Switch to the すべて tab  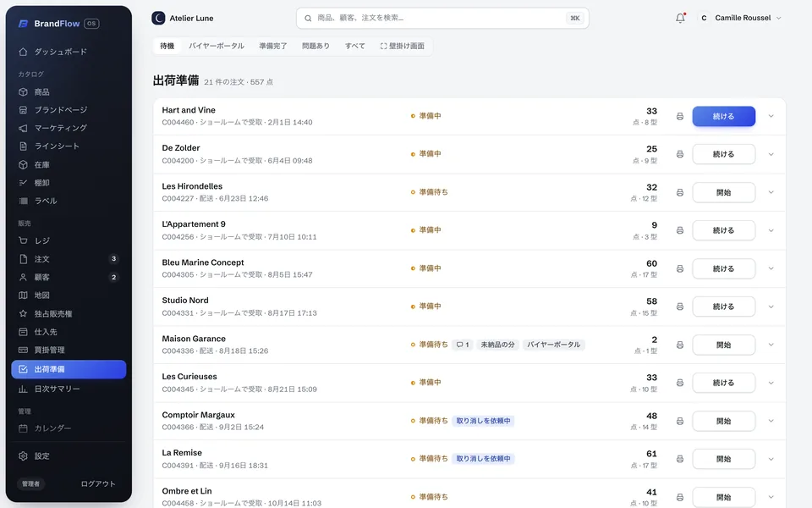tap(354, 46)
